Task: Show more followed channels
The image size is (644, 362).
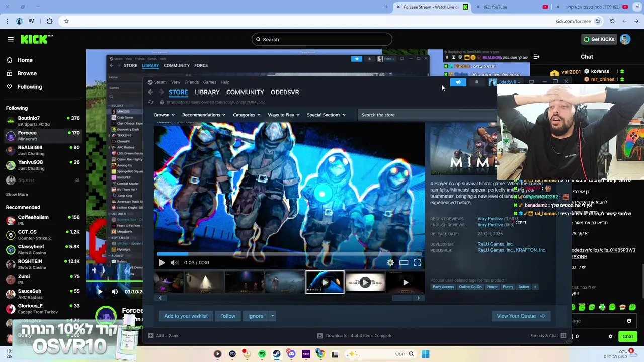Action: (17, 194)
